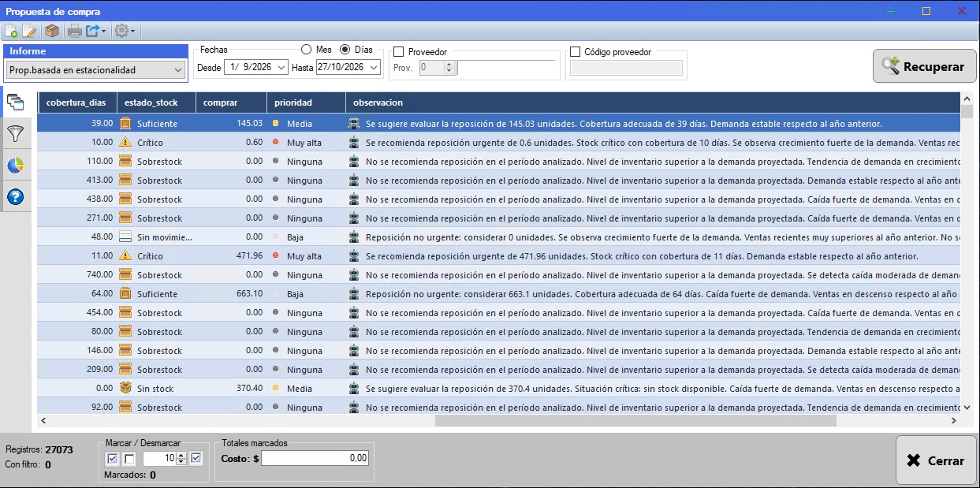Open the funnel filter sidebar icon
Image resolution: width=980 pixels, height=488 pixels.
coord(15,133)
